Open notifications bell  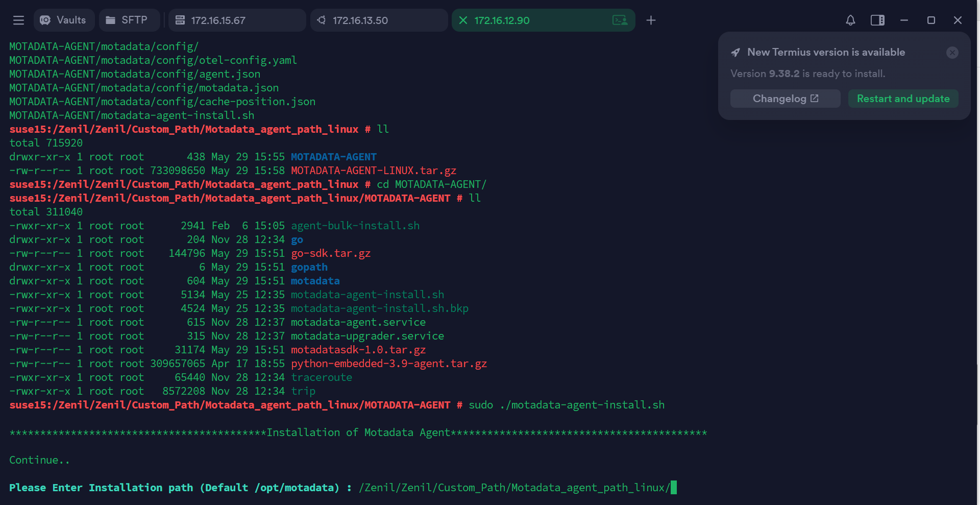(850, 20)
